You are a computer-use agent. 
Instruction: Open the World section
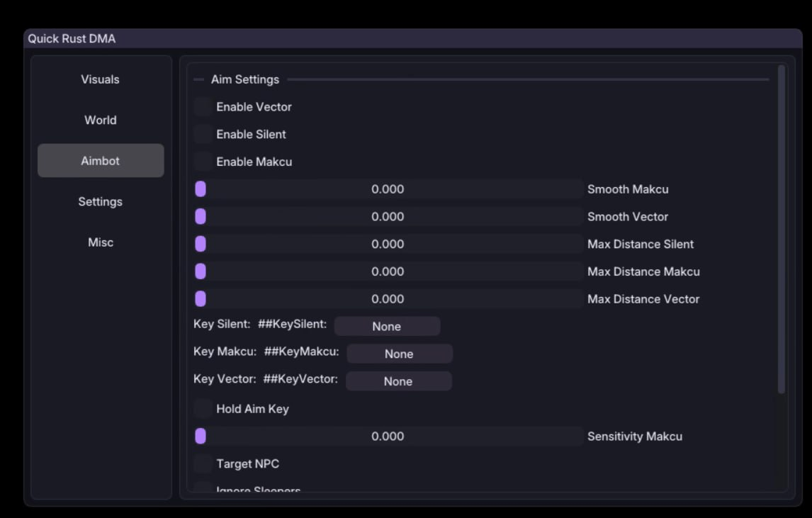click(100, 120)
